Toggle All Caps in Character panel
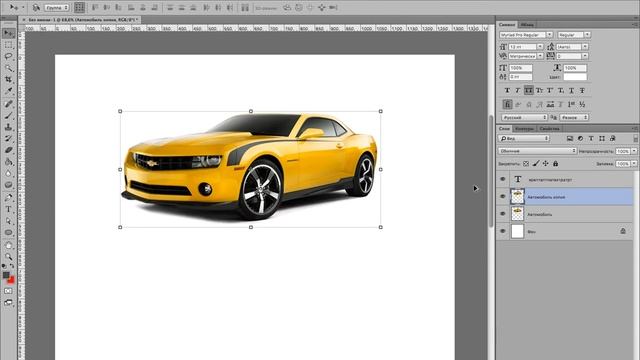 pyautogui.click(x=529, y=90)
